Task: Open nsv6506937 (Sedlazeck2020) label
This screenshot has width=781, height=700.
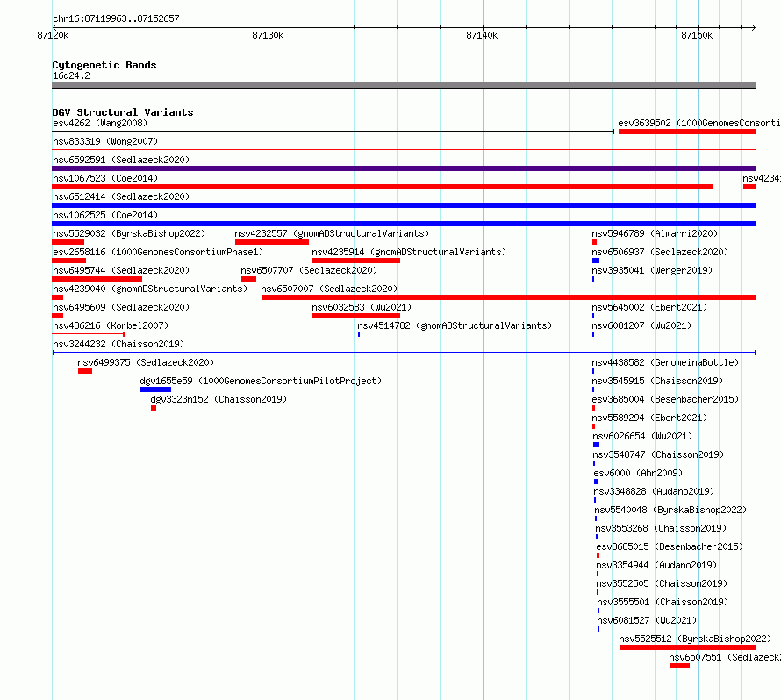Action: pyautogui.click(x=660, y=252)
